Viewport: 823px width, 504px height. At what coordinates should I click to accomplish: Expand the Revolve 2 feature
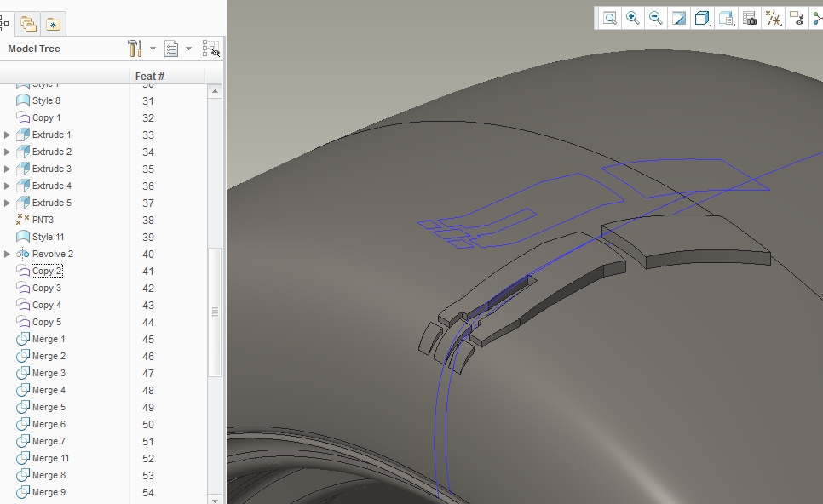click(x=7, y=254)
